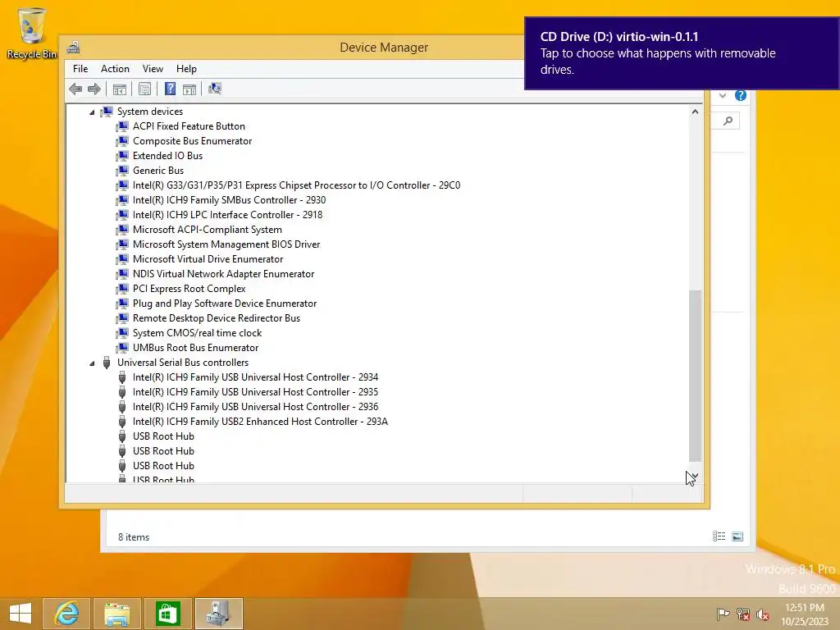Select NDIS Virtual Network Adapter Enumerator
Image resolution: width=840 pixels, height=630 pixels.
pos(223,274)
